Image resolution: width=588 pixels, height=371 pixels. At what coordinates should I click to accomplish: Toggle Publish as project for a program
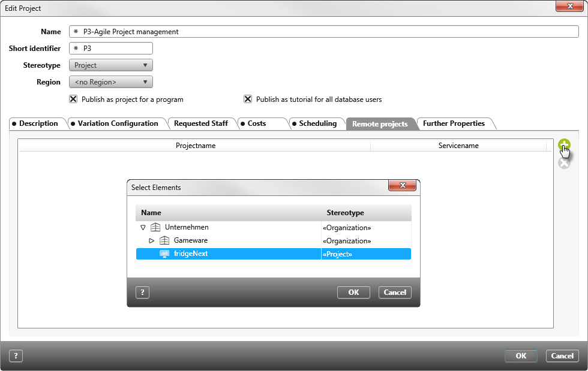tap(73, 99)
